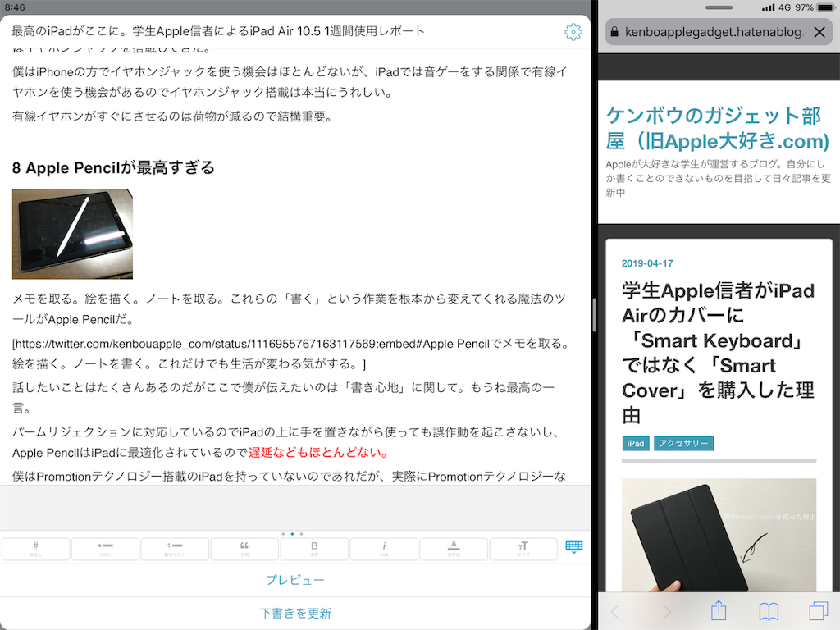
Task: Select the アクセサリー category tag
Action: (x=683, y=444)
